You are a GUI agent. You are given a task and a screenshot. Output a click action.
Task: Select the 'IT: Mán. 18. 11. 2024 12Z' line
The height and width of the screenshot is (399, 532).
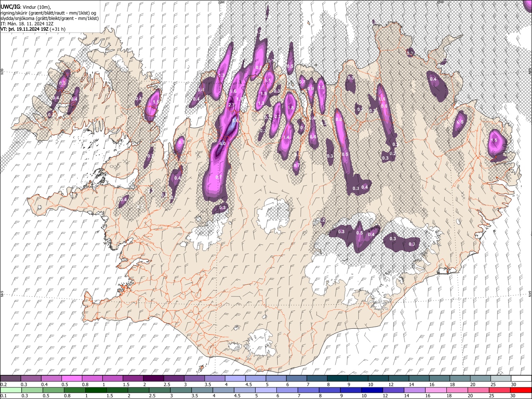27,24
